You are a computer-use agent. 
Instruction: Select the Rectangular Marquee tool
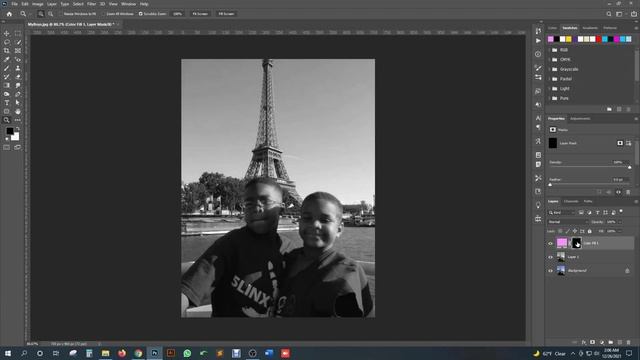click(x=18, y=33)
